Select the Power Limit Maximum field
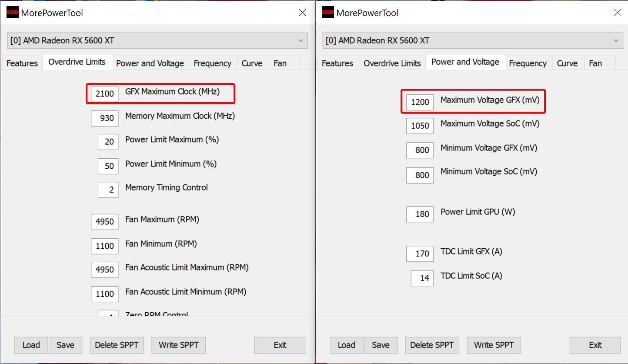Image resolution: width=628 pixels, height=364 pixels. [x=108, y=142]
